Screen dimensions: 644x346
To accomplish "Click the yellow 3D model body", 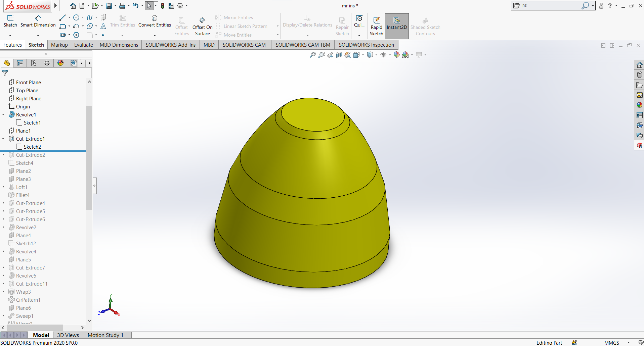I will 302,193.
